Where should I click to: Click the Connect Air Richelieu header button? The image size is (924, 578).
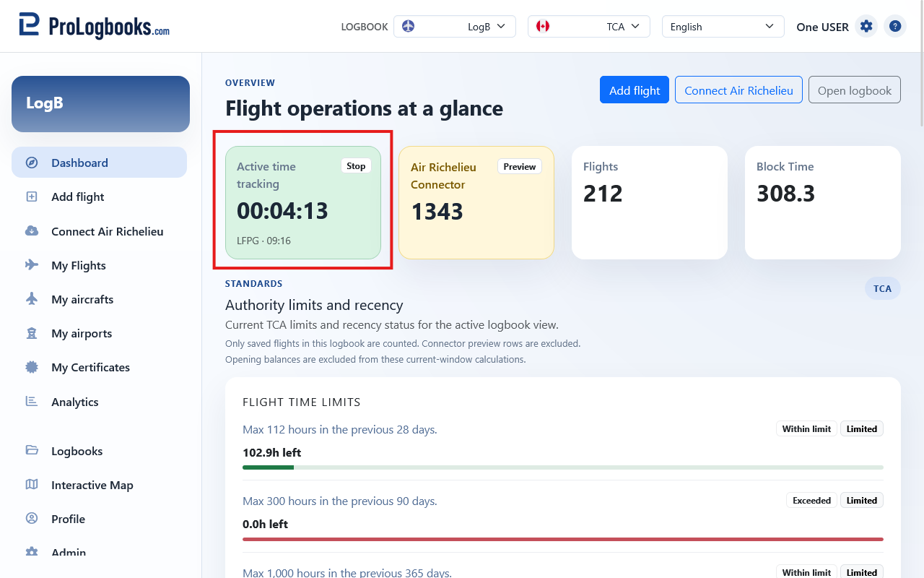[738, 90]
